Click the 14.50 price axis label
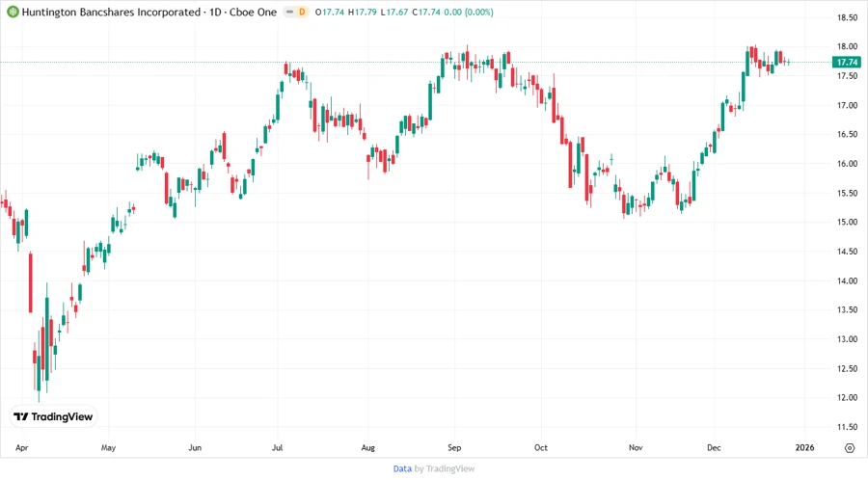 tap(847, 251)
